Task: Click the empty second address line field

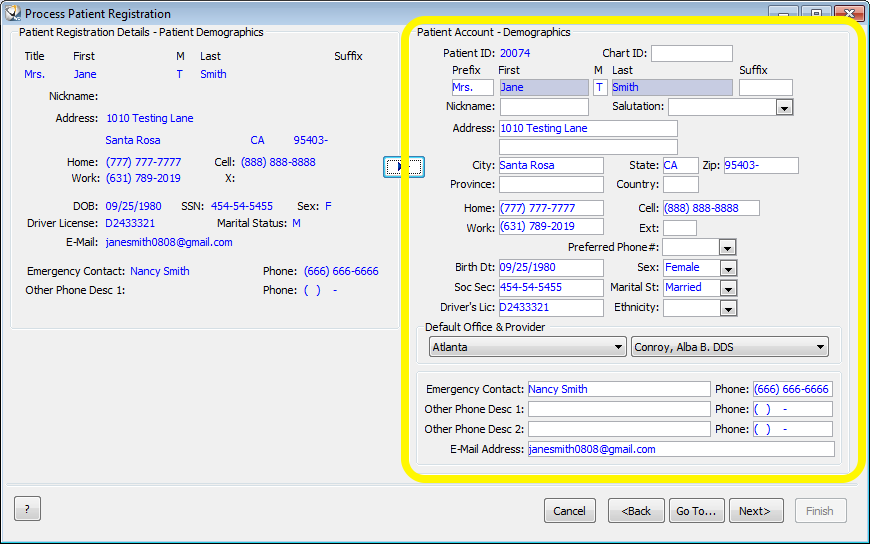Action: click(x=588, y=147)
